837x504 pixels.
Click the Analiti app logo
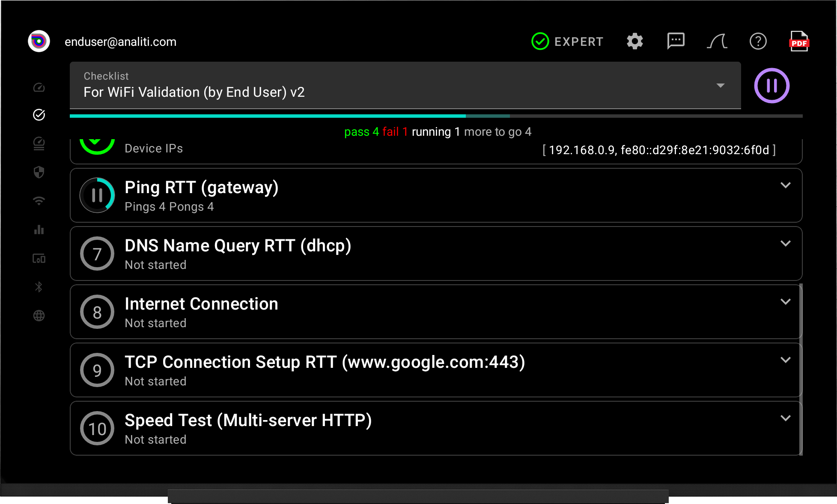point(39,42)
